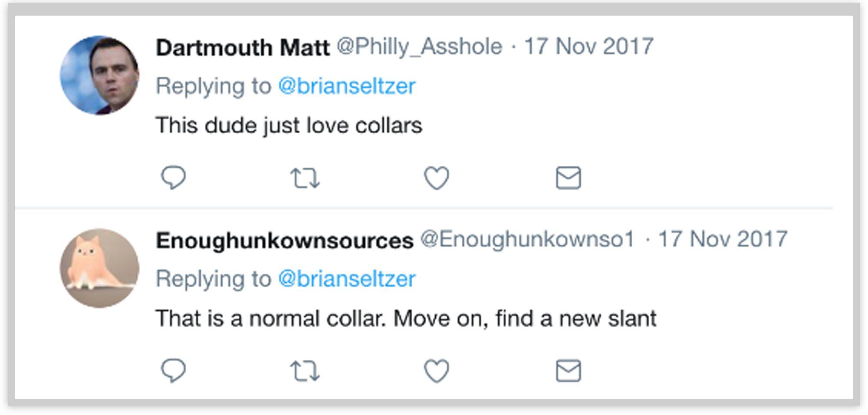Like the "This dude just love collars" tweet
Screen dimensions: 868x415
click(436, 178)
